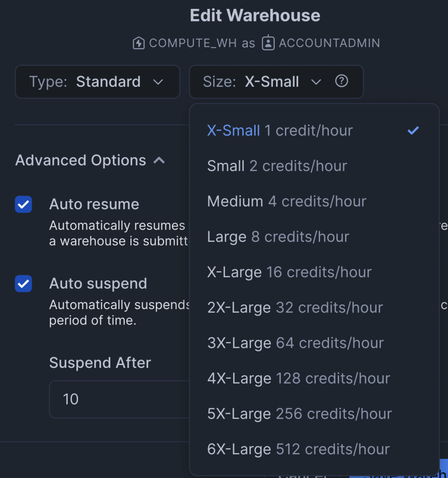Screen dimensions: 448x478
Task: Choose 2X-Large 32 credits/hour
Action: click(x=295, y=308)
